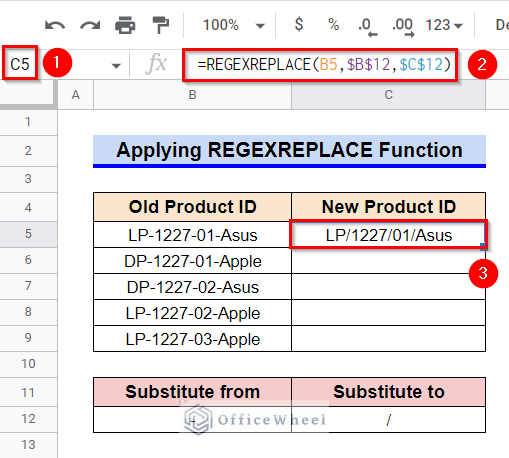
Task: Select the Paint format tool
Action: [160, 25]
